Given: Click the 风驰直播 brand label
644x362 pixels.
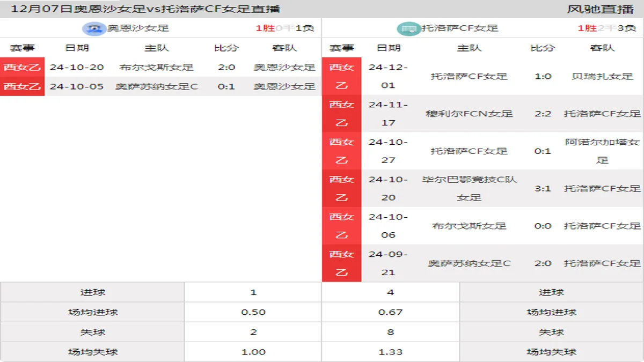Looking at the screenshot, I should (x=601, y=9).
